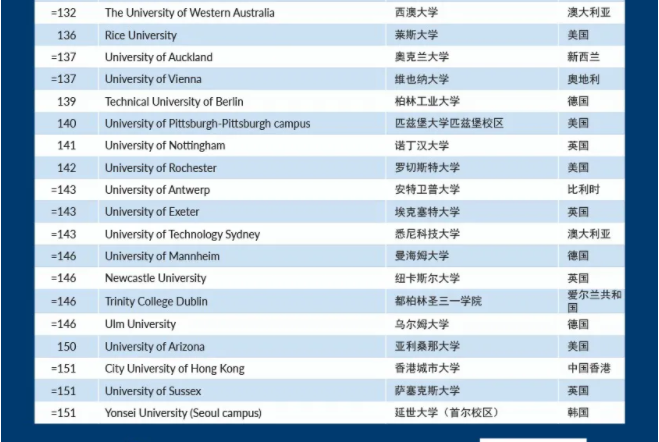
Task: Click the Chinese name '亚利桑那大学'
Action: (427, 347)
